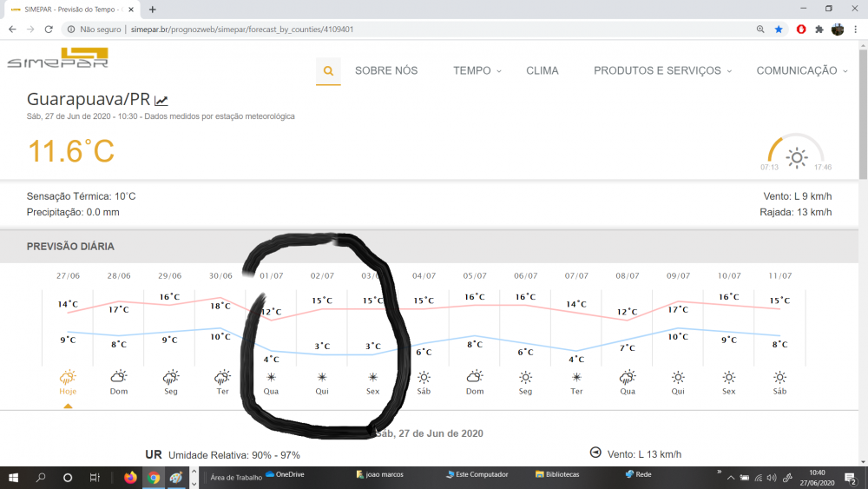This screenshot has width=868, height=489.
Task: Click the Hoje weather icon
Action: pos(68,377)
